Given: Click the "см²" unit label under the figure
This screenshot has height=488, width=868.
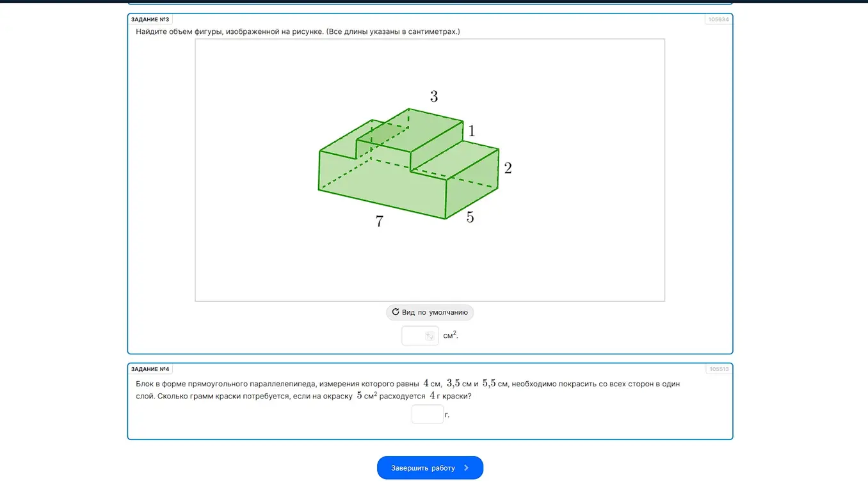Looking at the screenshot, I should point(451,335).
